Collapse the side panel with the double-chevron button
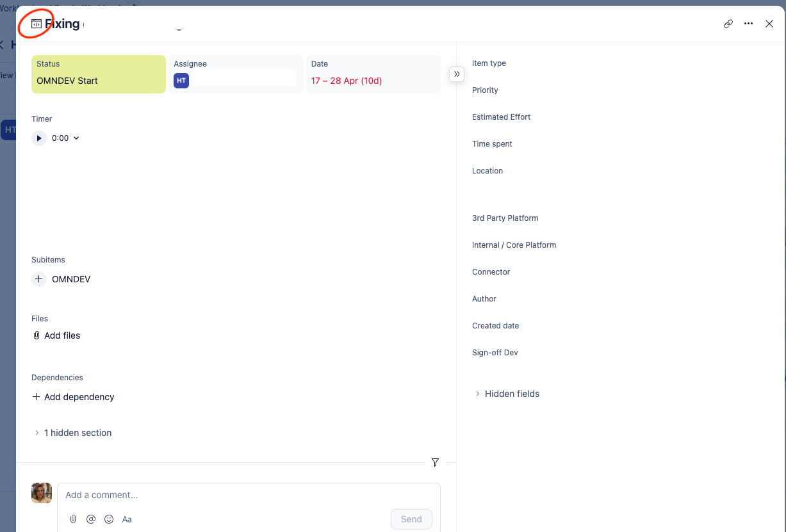 pyautogui.click(x=457, y=74)
